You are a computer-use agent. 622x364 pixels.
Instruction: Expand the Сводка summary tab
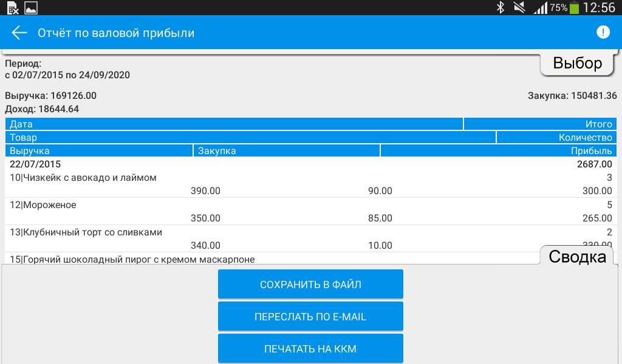(577, 257)
